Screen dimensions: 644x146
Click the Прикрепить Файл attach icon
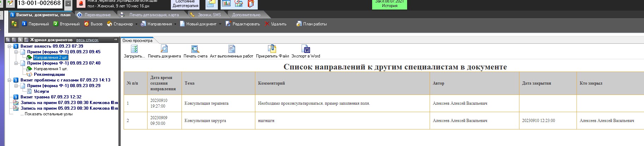click(x=272, y=49)
